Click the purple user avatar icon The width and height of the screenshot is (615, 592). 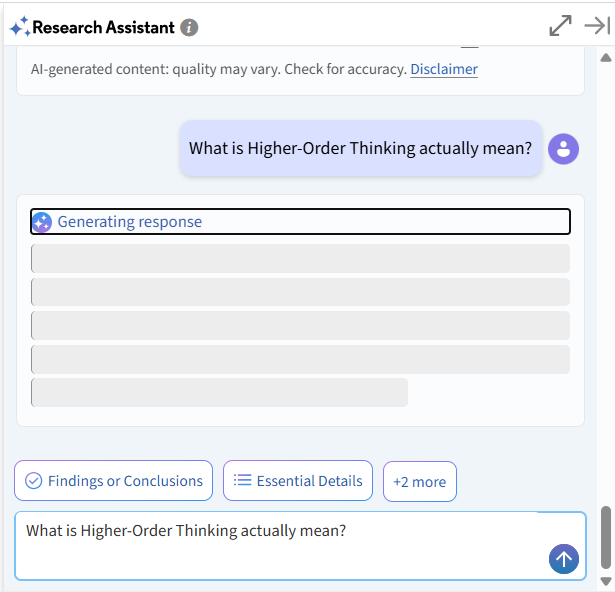point(563,149)
